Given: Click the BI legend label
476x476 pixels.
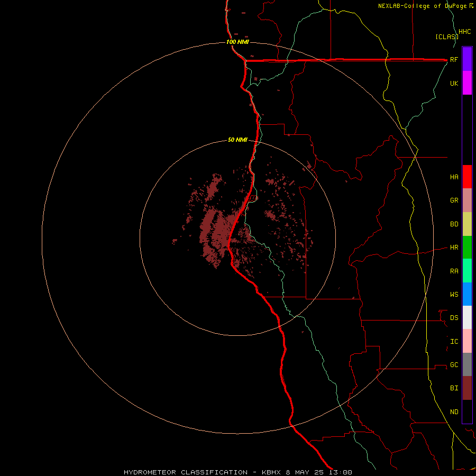Looking at the screenshot, I should pyautogui.click(x=454, y=388).
